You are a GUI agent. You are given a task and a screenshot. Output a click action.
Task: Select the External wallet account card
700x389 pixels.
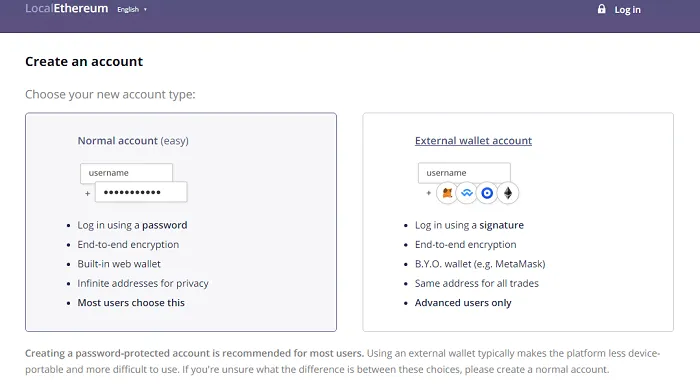518,222
